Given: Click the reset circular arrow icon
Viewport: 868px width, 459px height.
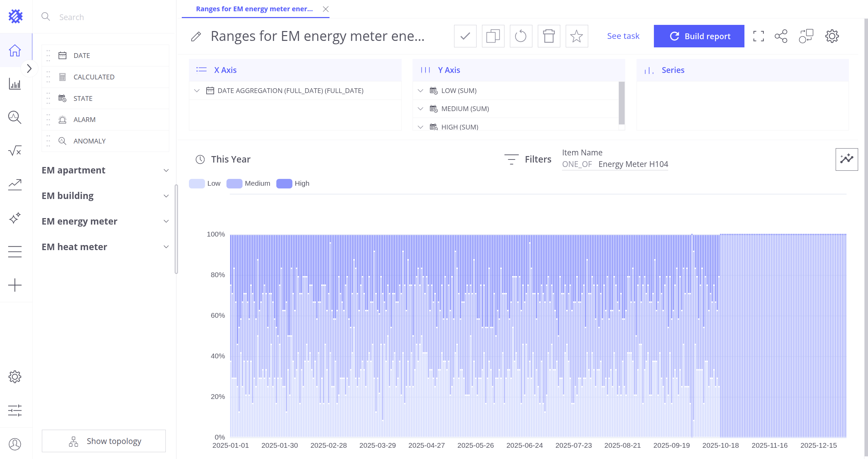Looking at the screenshot, I should click(520, 36).
